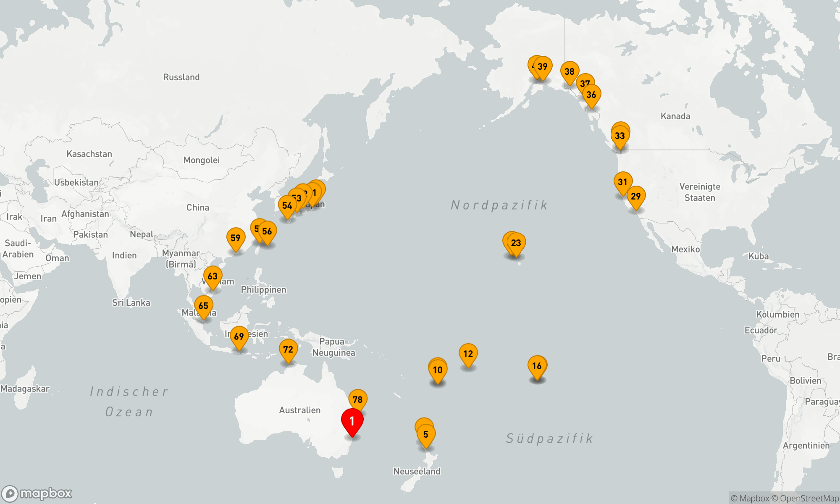The height and width of the screenshot is (504, 840).
Task: Open marker 59 in southern China
Action: pyautogui.click(x=236, y=238)
